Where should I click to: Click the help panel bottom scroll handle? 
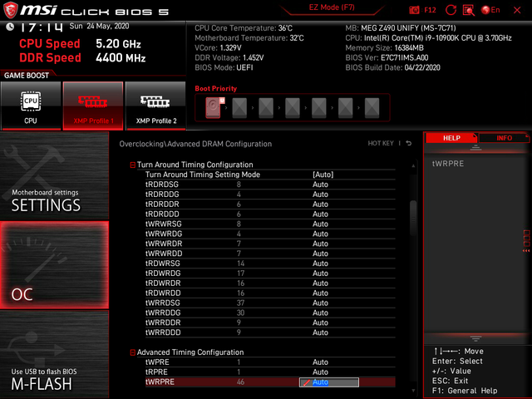coord(475,338)
